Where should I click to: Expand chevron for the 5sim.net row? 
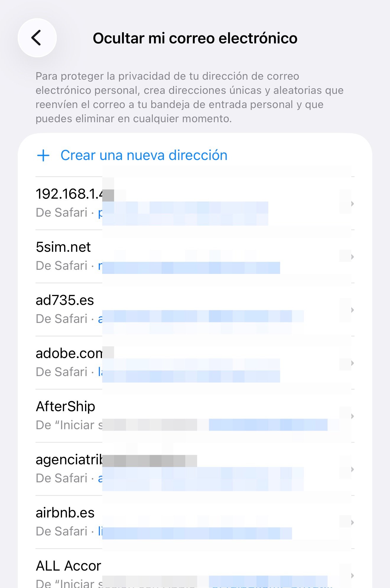pyautogui.click(x=352, y=257)
